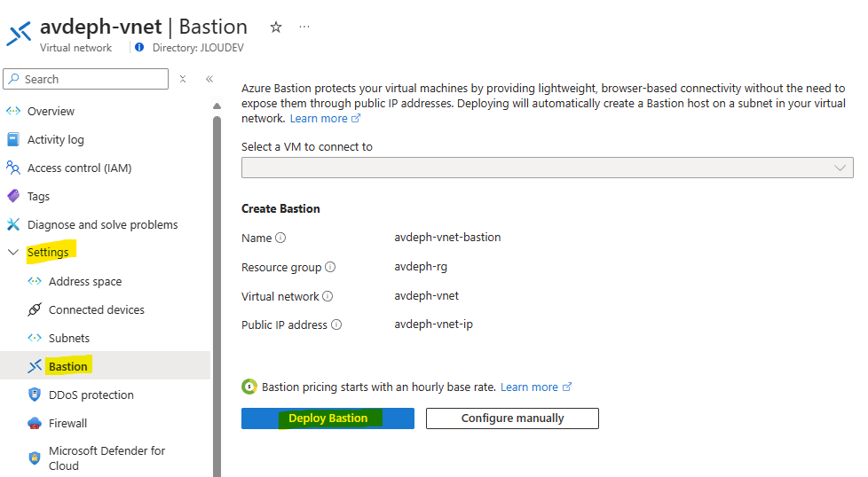Screen dimensions: 868x477
Task: Click the Overview icon in sidebar
Action: click(x=13, y=111)
